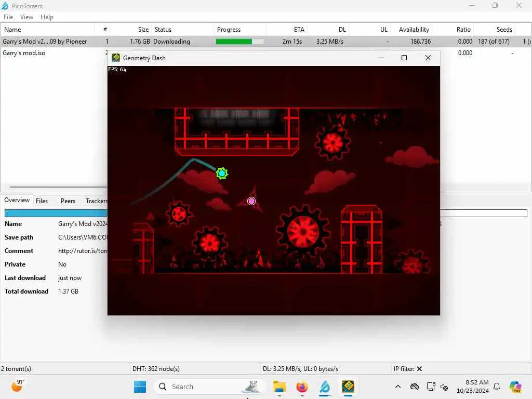Switch to the Overview tab
The height and width of the screenshot is (399, 532).
(17, 200)
